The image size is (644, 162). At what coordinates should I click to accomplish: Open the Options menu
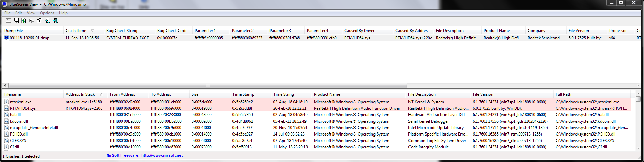(47, 13)
